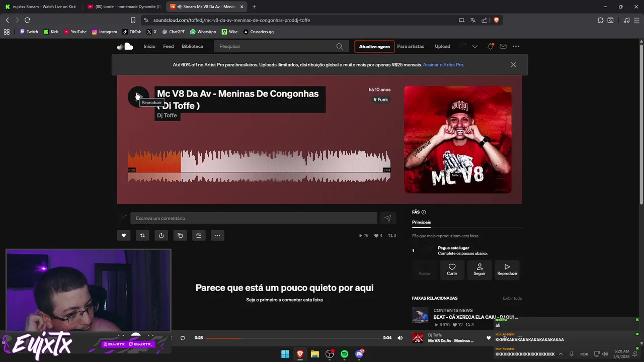Reload the page
644x362 pixels.
pos(27,20)
